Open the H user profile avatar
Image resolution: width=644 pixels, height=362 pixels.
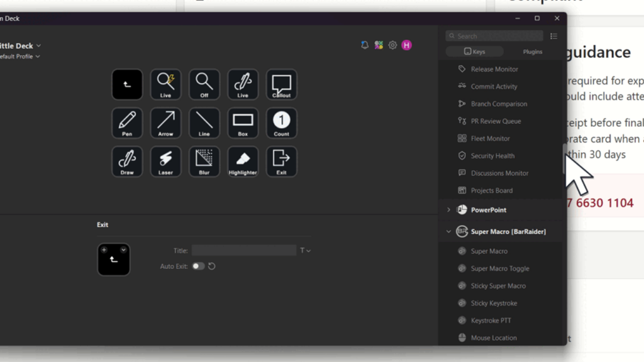point(407,45)
